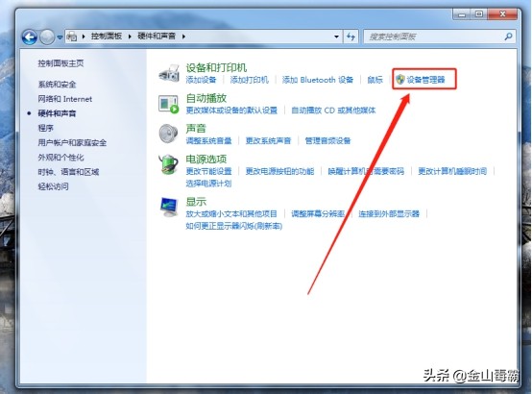The width and height of the screenshot is (532, 394).
Task: Click the Sound speaker icon
Action: 168,134
